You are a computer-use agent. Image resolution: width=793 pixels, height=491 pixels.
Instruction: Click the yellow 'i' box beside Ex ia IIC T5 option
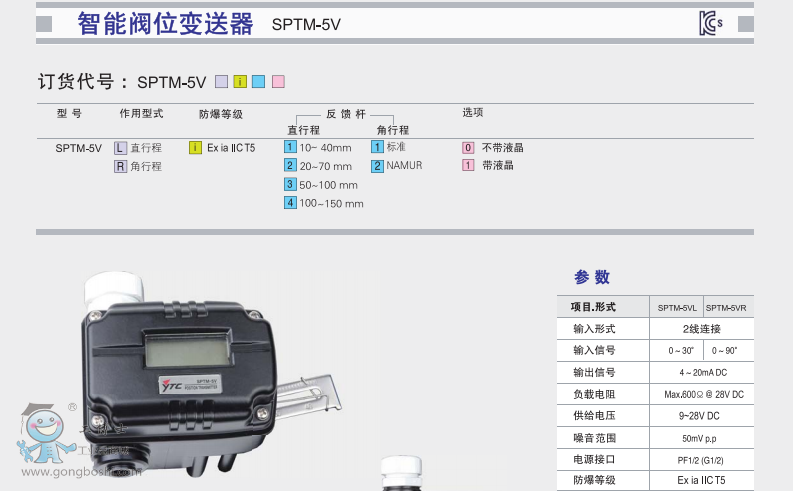195,148
